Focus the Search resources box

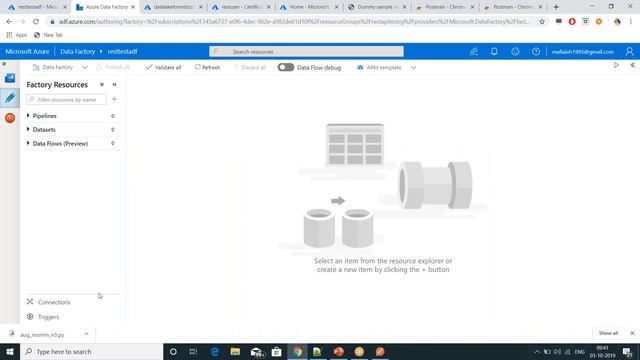point(307,51)
